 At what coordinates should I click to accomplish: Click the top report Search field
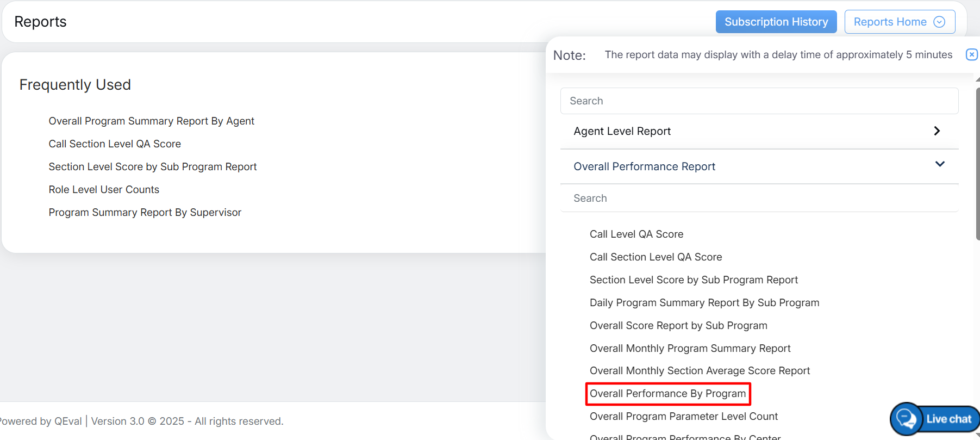coord(759,101)
